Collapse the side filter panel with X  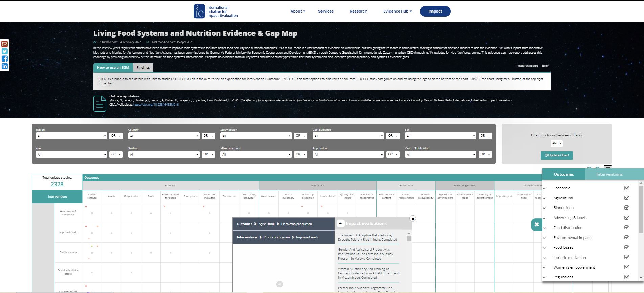coord(536,224)
